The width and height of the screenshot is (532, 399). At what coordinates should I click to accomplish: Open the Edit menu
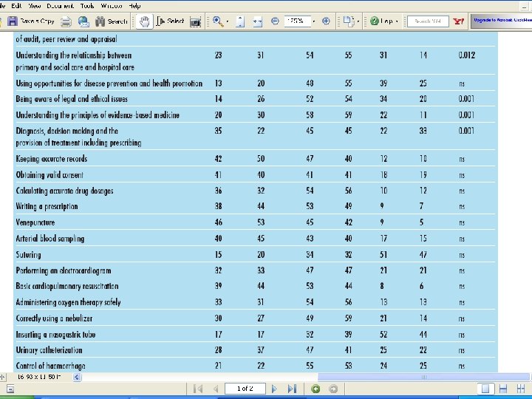pyautogui.click(x=16, y=6)
